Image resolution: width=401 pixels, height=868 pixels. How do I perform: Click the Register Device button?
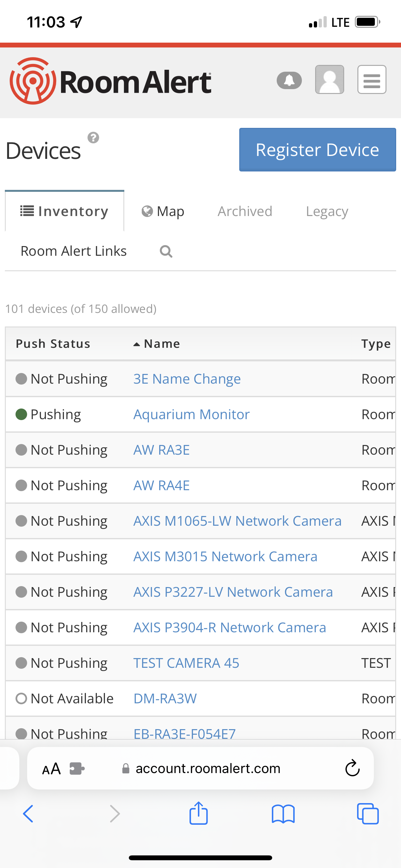tap(317, 150)
